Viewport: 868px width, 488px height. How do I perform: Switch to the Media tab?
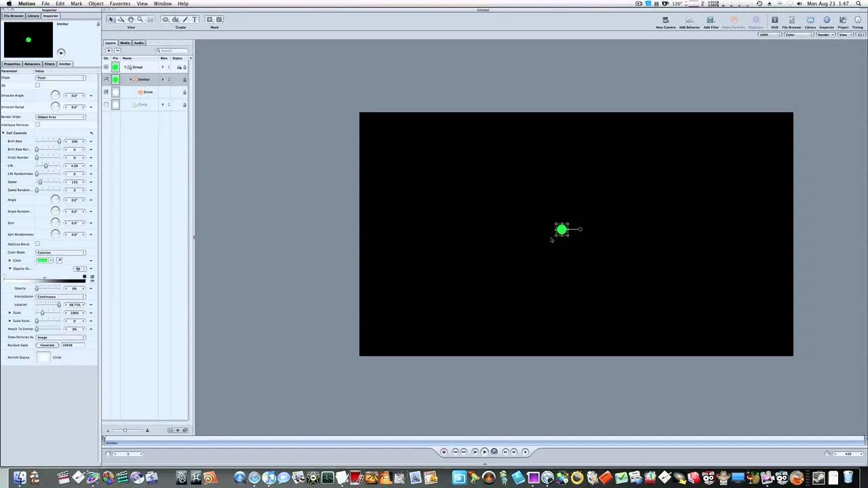pos(125,43)
